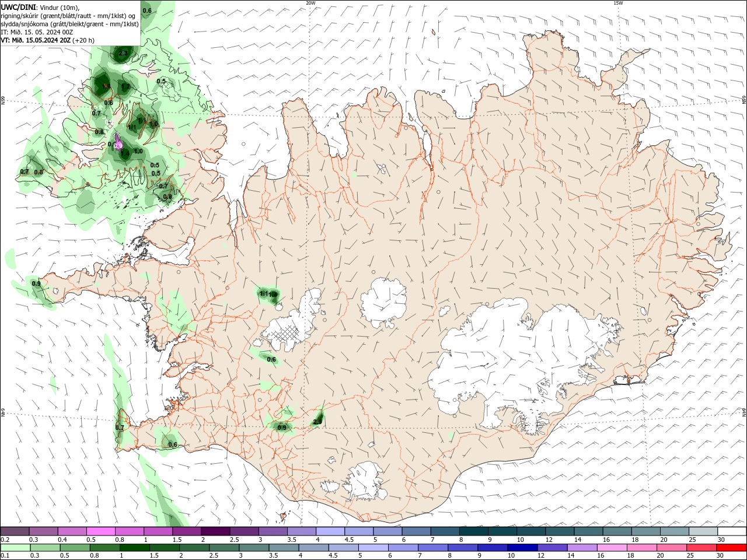747x560 pixels.
Task: Click the 0.6 value beside the title box
Action: pyautogui.click(x=147, y=10)
